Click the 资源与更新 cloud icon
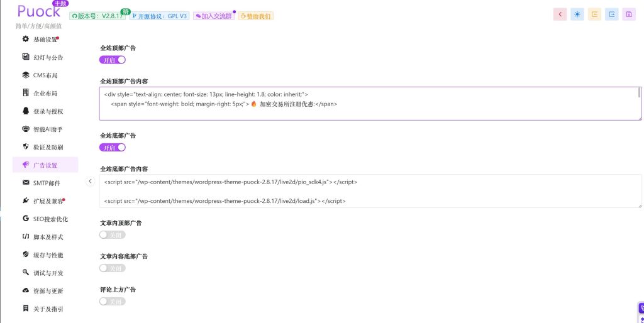The image size is (644, 323). coord(25,290)
